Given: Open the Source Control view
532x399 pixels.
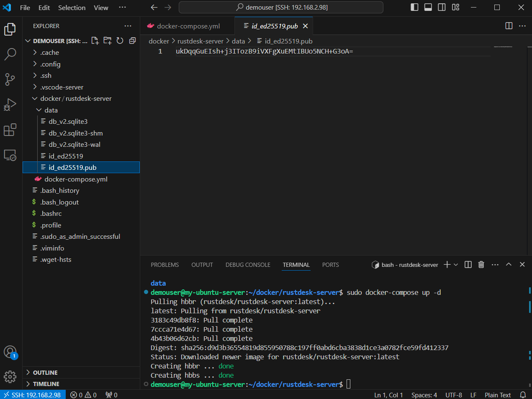Looking at the screenshot, I should pyautogui.click(x=10, y=79).
